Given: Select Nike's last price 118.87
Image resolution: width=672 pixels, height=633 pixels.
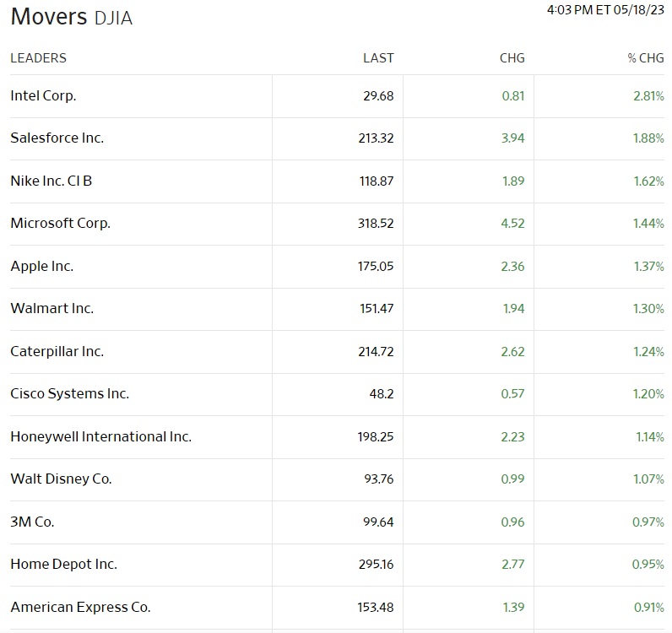Looking at the screenshot, I should tap(377, 181).
